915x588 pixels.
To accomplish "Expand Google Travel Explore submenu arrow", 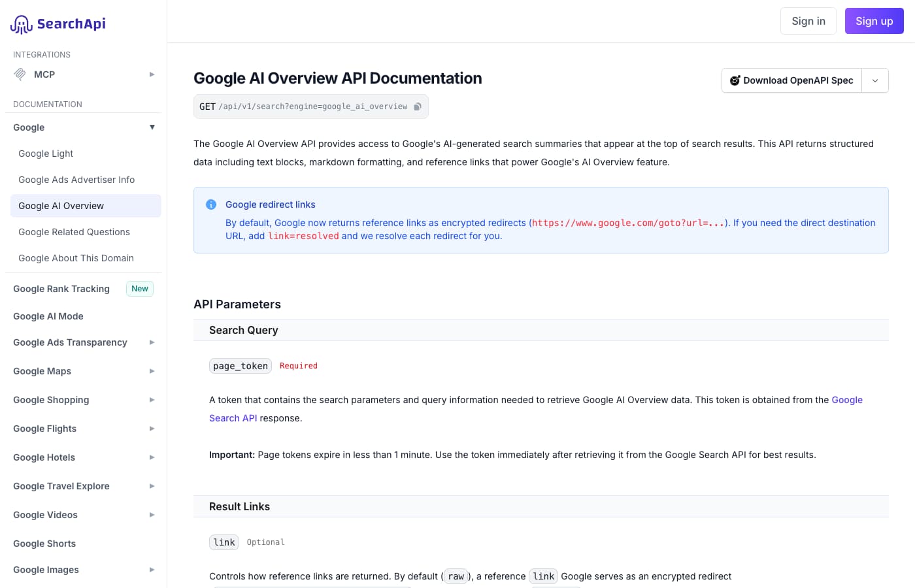I will coord(152,486).
